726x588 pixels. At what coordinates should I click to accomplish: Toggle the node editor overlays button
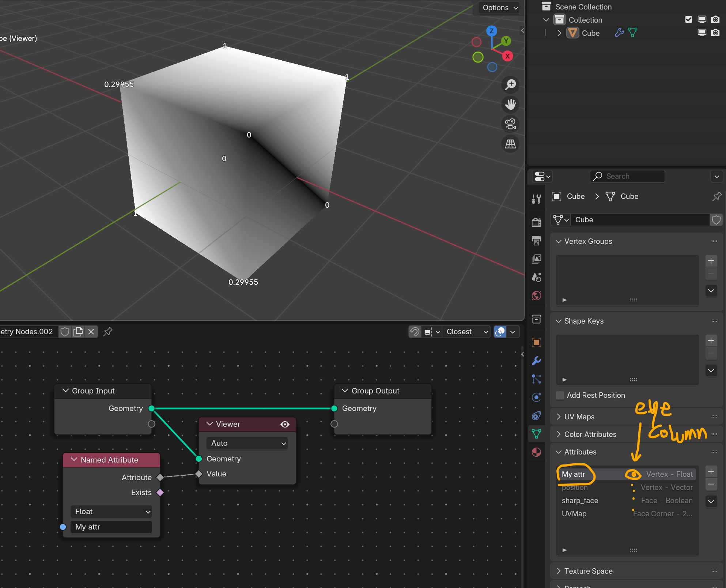(500, 332)
